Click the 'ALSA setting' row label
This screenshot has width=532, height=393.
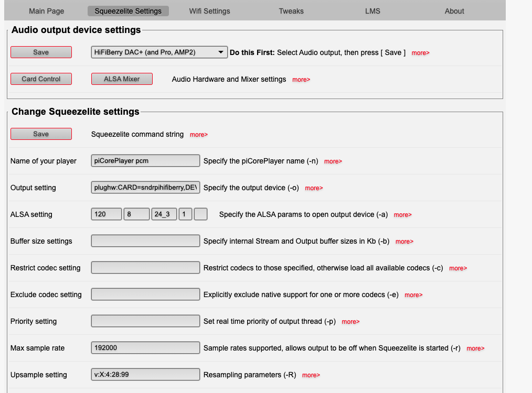[31, 214]
